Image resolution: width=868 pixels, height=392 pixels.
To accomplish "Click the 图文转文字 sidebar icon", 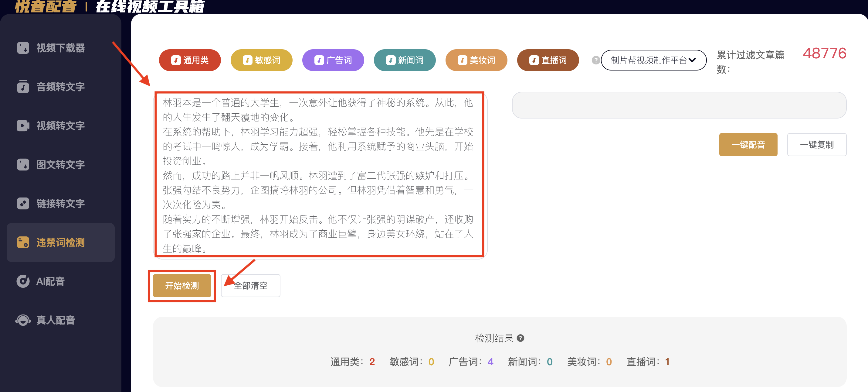I will (x=23, y=165).
